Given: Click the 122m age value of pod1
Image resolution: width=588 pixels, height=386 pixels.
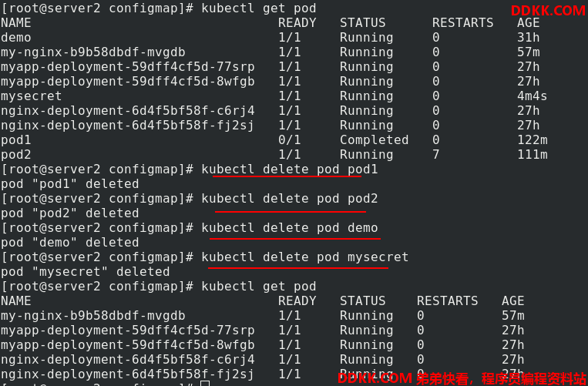Looking at the screenshot, I should (x=532, y=140).
